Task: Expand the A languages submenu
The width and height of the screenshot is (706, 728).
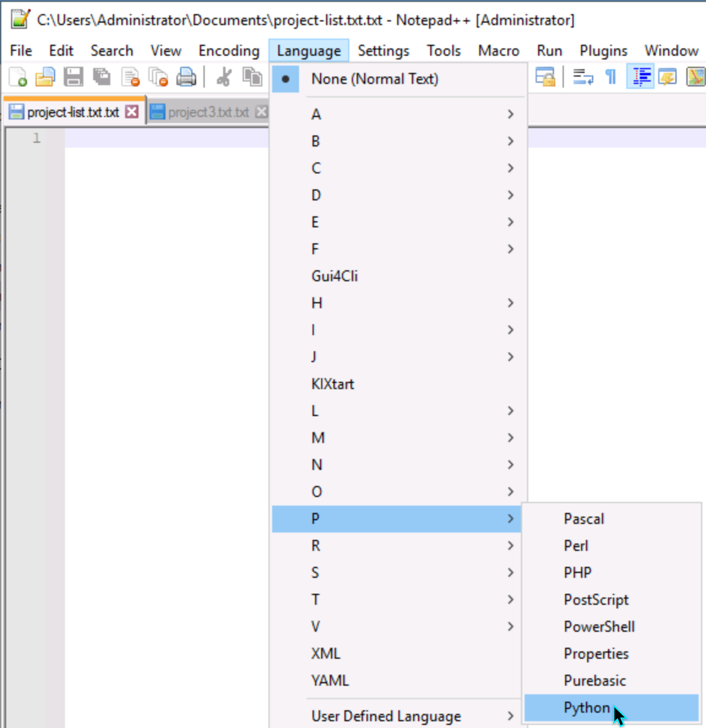Action: click(x=398, y=114)
